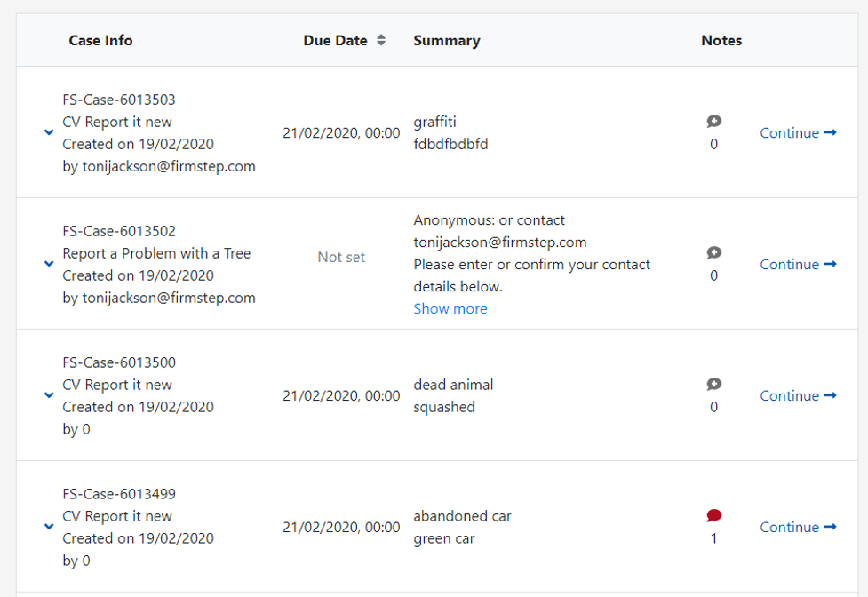Add a note to case FS-Case-6013500

pyautogui.click(x=714, y=384)
